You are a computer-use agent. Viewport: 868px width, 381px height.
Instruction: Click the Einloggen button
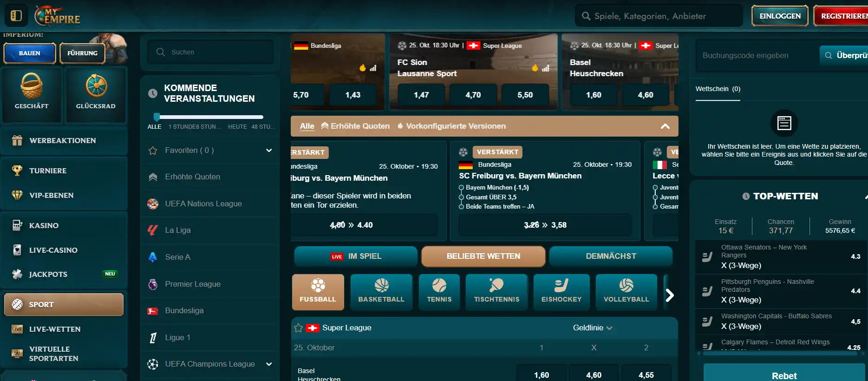click(x=780, y=16)
